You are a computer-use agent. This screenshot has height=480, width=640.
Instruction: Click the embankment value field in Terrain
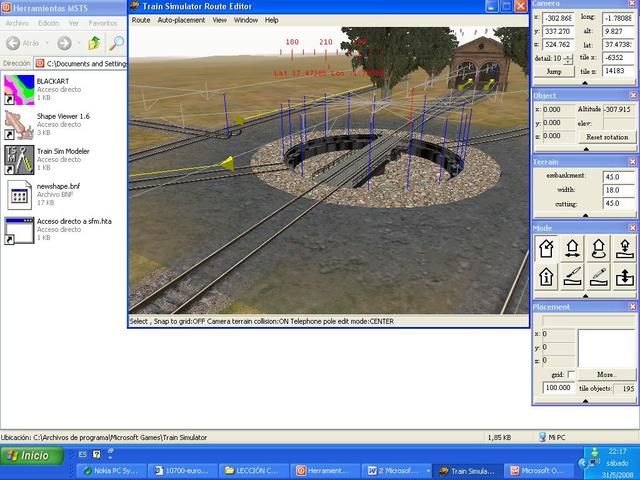coord(617,176)
